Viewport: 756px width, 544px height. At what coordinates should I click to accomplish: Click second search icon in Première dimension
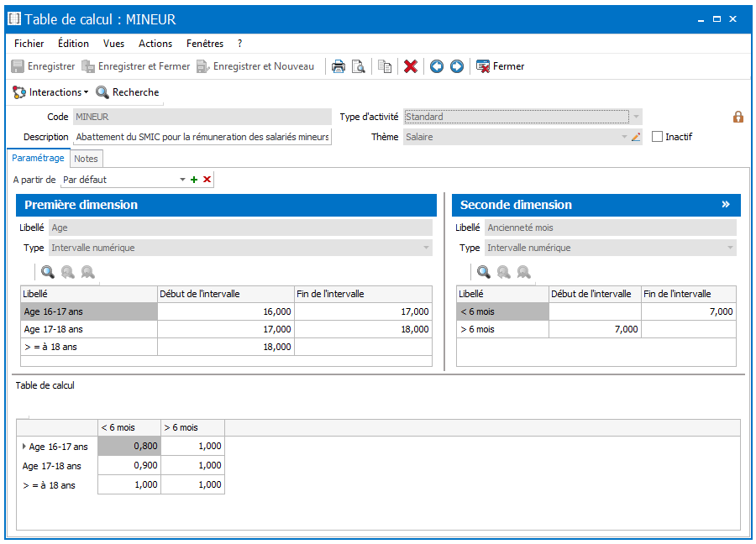(x=67, y=272)
